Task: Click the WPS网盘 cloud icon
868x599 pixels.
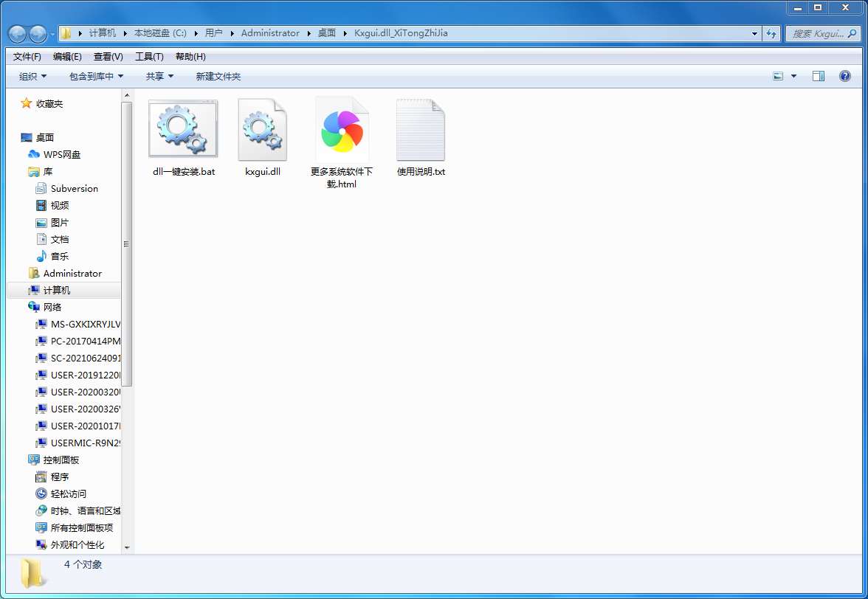Action: 34,154
